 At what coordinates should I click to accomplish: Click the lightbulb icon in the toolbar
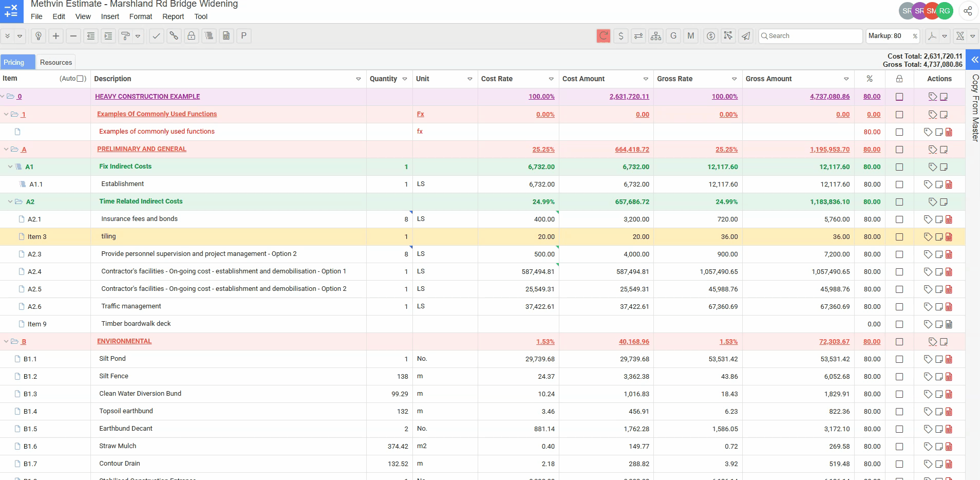(x=39, y=36)
